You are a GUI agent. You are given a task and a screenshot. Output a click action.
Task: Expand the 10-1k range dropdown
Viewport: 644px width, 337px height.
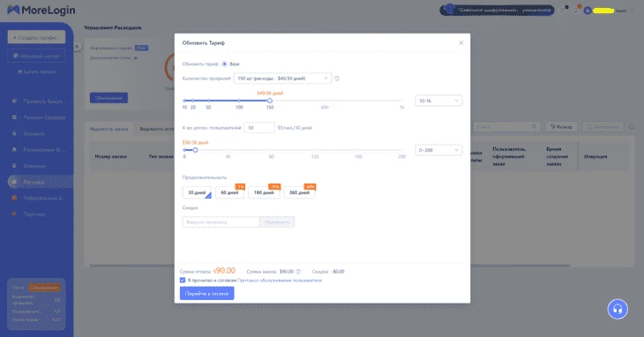click(x=438, y=101)
